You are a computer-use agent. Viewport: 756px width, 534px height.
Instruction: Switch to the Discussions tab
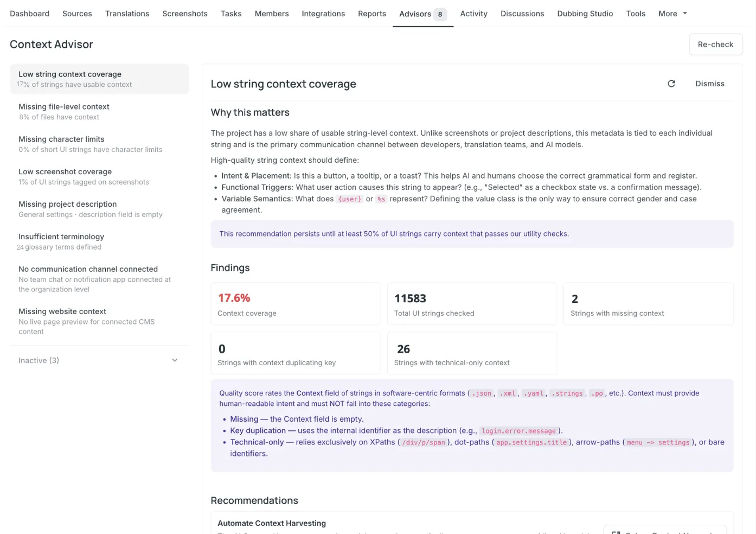522,14
